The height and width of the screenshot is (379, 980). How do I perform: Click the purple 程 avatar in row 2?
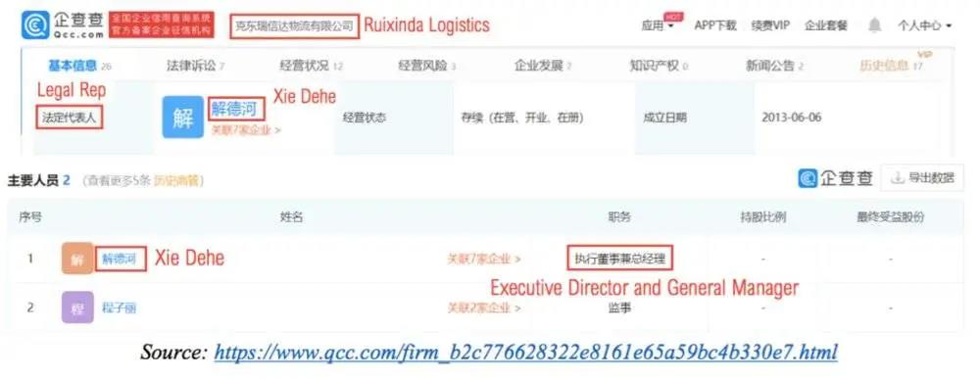point(77,308)
